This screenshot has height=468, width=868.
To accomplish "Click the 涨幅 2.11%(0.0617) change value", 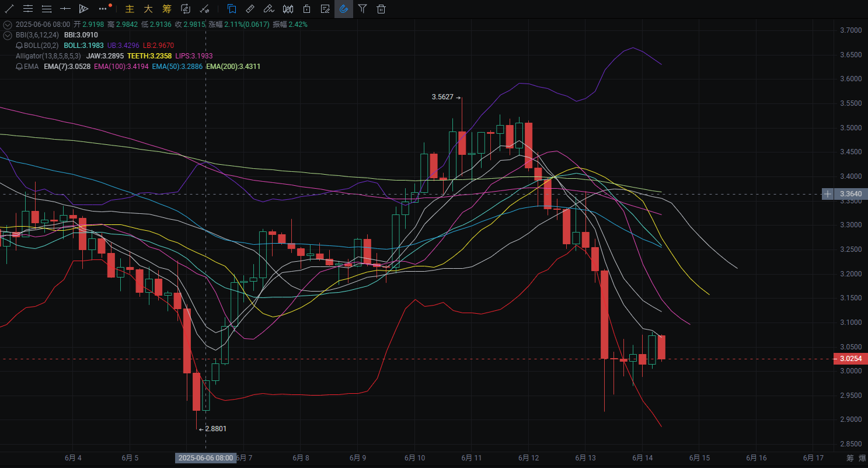I will 240,25.
